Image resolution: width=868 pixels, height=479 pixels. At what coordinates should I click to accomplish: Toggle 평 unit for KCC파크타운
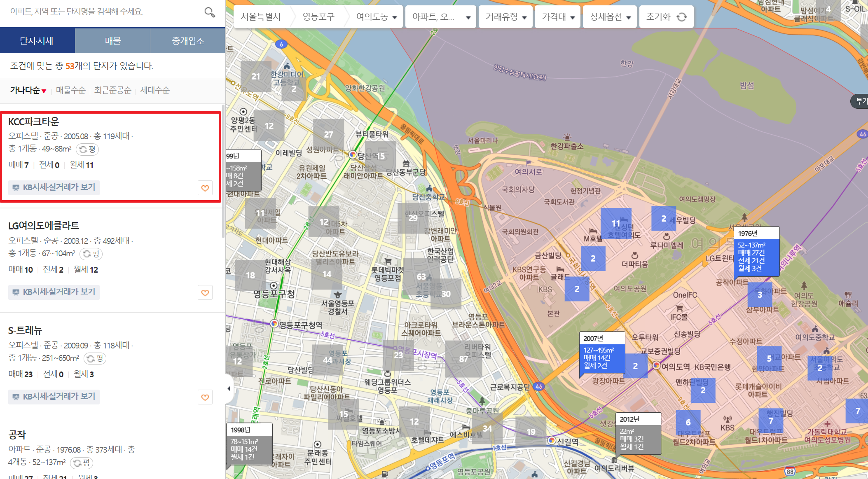pos(87,149)
